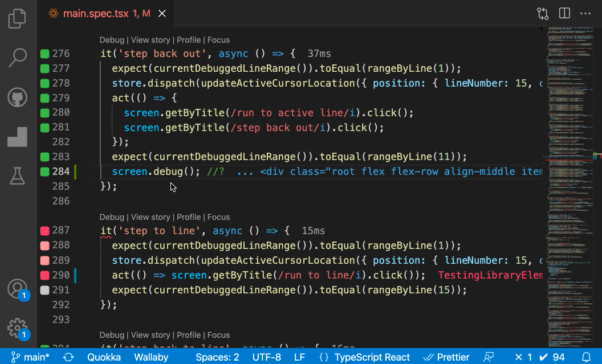This screenshot has height=364, width=602.
Task: Change file encoding via UTF-8
Action: (x=266, y=357)
